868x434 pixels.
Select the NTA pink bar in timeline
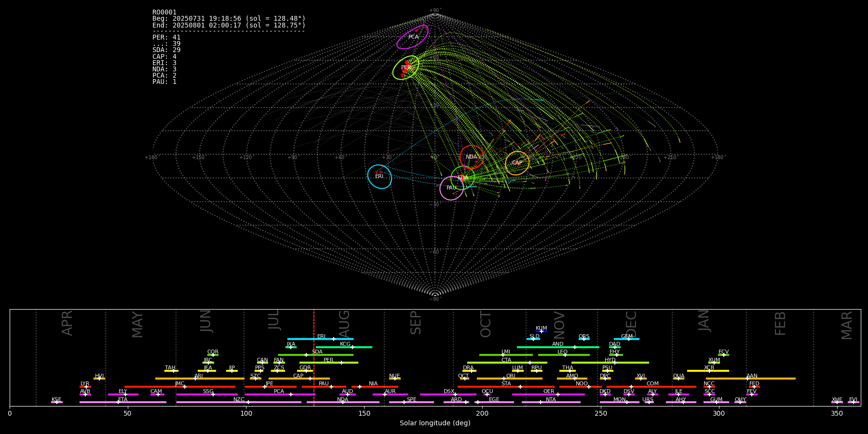click(x=551, y=402)
